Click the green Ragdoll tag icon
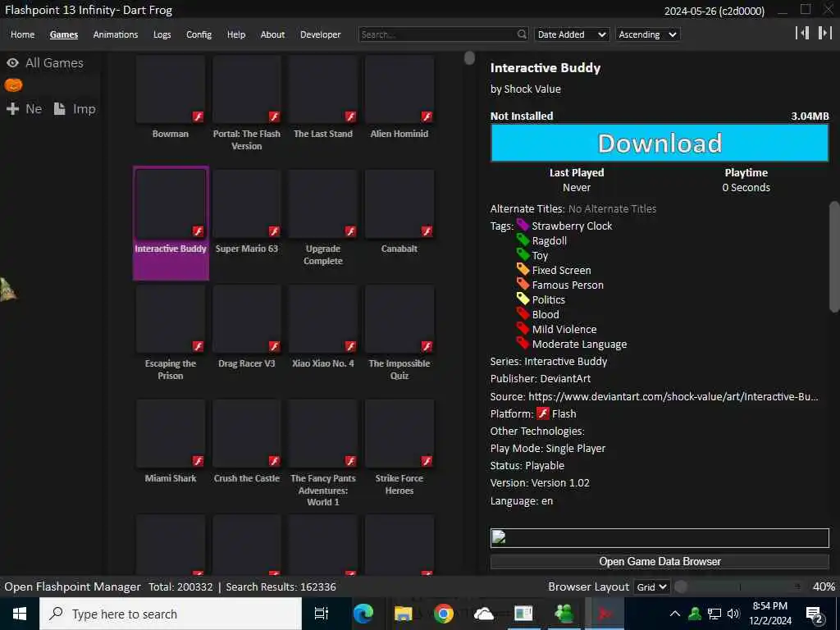840x630 pixels. tap(523, 240)
